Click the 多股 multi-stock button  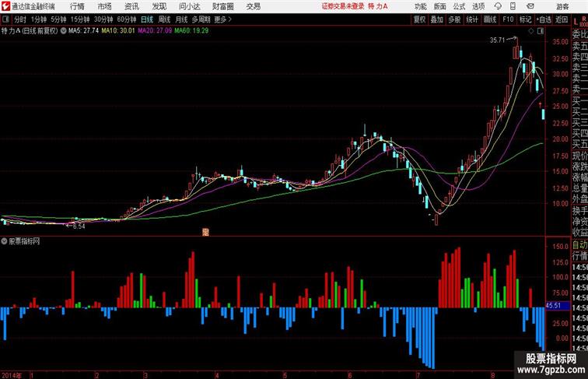(454, 19)
